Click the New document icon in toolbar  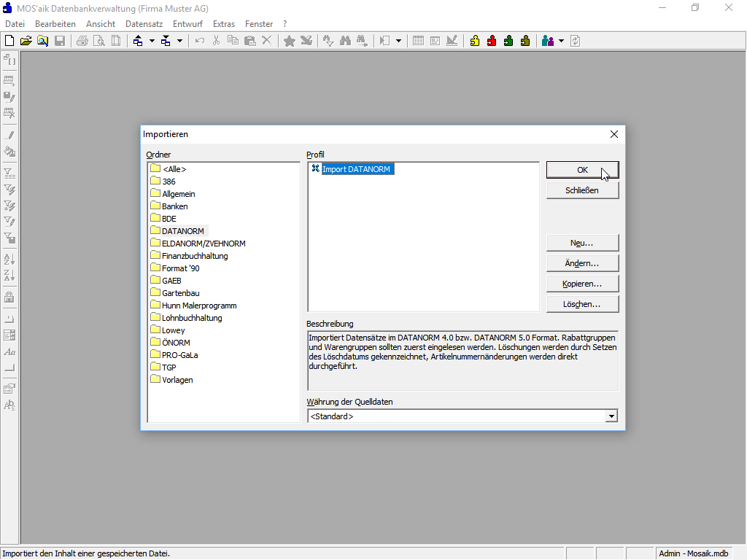click(x=9, y=41)
